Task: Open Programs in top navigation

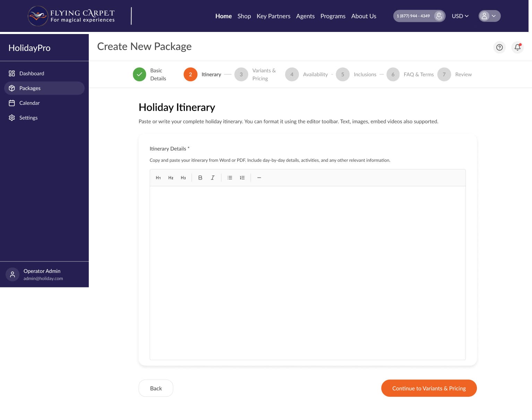Action: point(333,16)
